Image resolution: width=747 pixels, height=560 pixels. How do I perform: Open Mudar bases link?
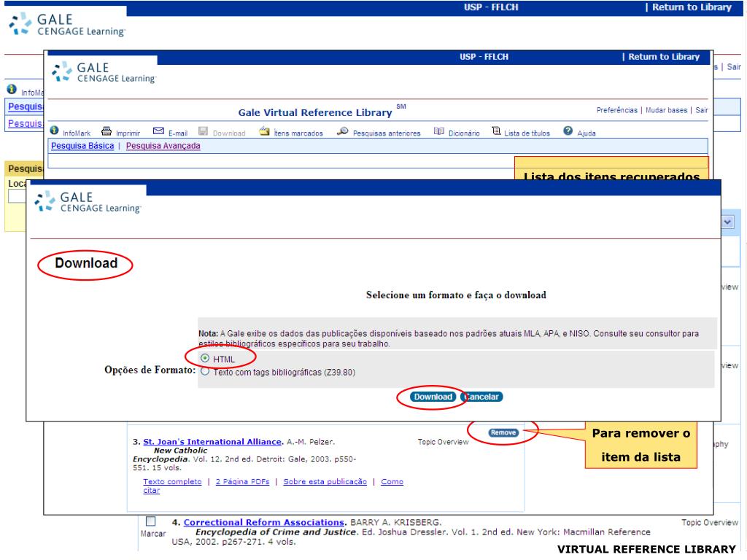[667, 110]
